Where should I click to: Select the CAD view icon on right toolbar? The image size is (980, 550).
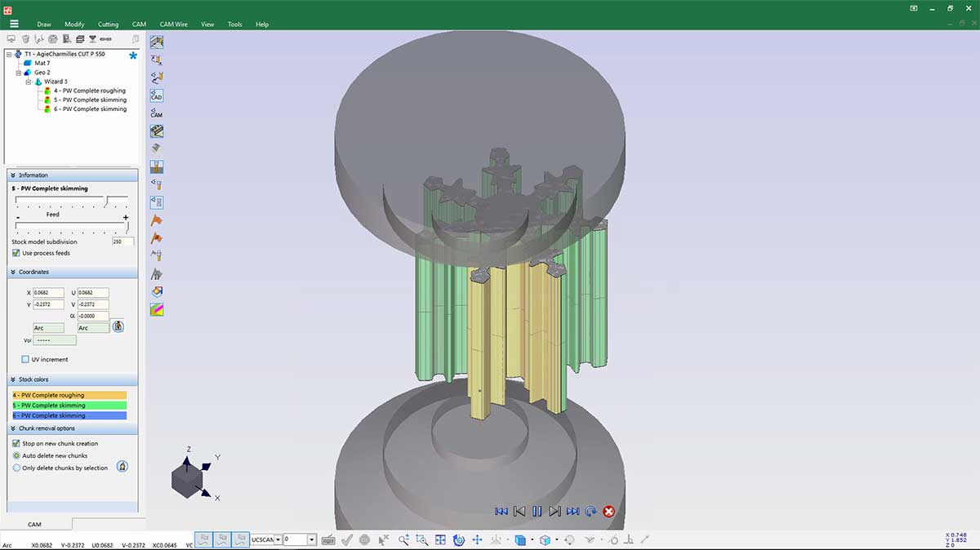pos(155,95)
